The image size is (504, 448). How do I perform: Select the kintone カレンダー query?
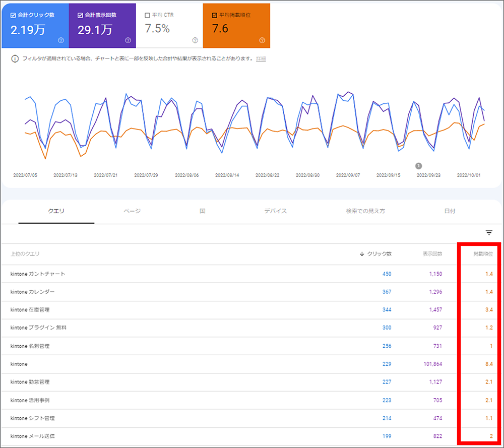point(32,292)
